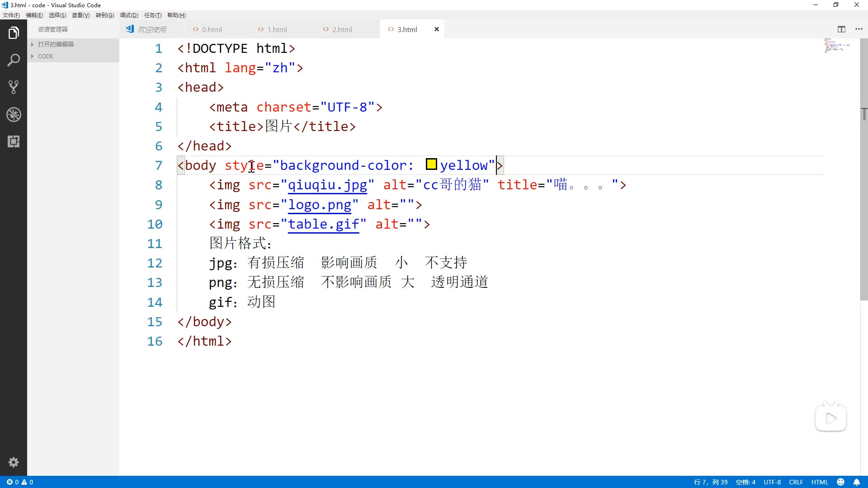Click the split editor icon
The height and width of the screenshot is (488, 868).
click(x=841, y=29)
